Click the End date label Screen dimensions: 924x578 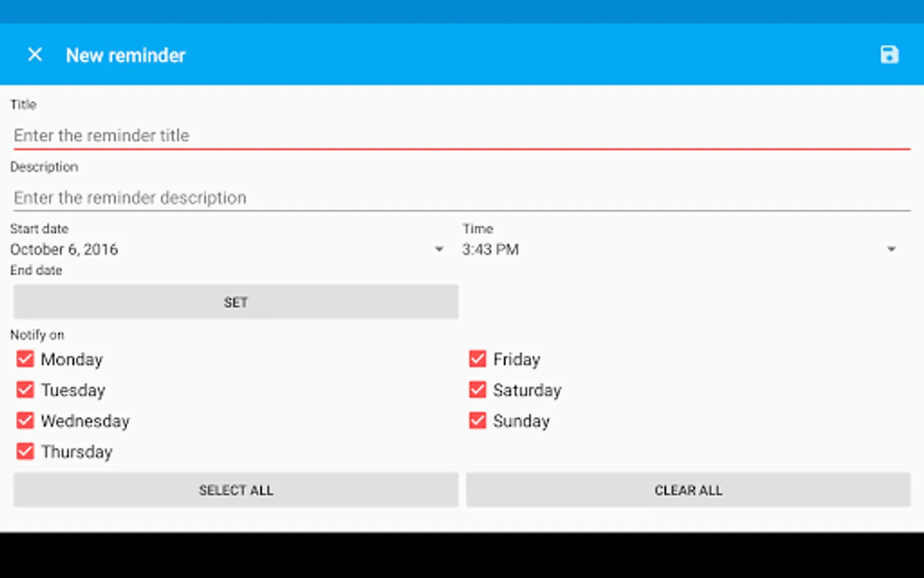pyautogui.click(x=36, y=270)
